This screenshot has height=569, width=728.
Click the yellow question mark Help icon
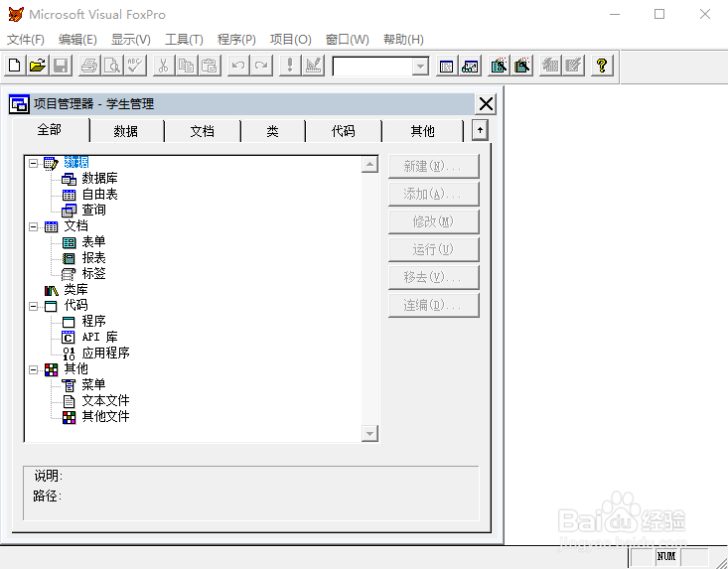click(602, 66)
